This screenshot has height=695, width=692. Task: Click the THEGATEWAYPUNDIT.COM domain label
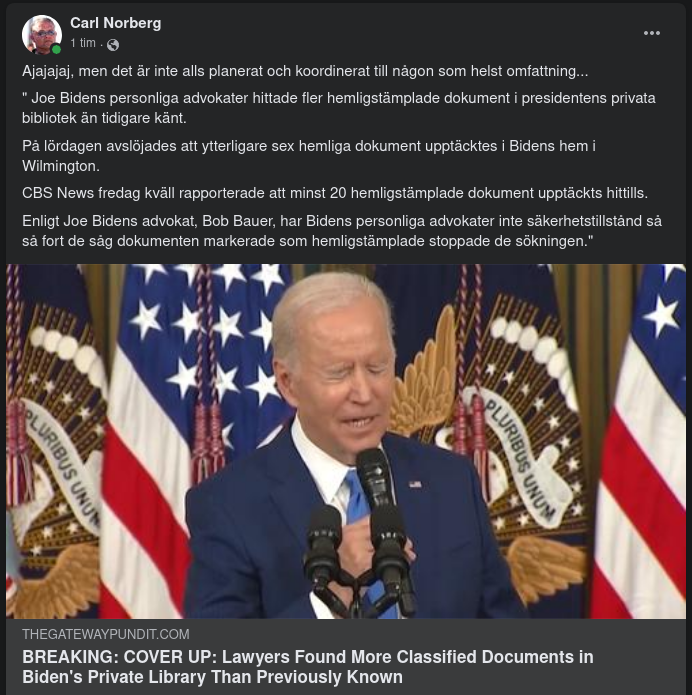[x=105, y=634]
